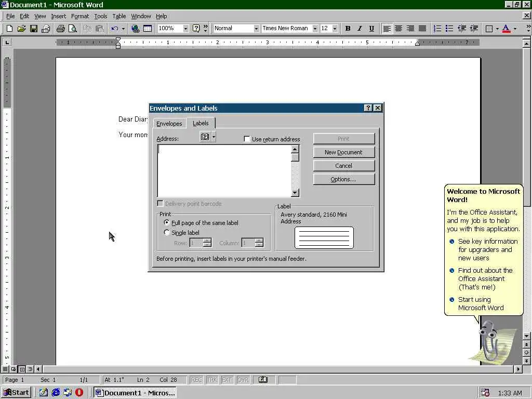Viewport: 532px width, 399px height.
Task: Save the document with floppy icon
Action: pos(34,29)
